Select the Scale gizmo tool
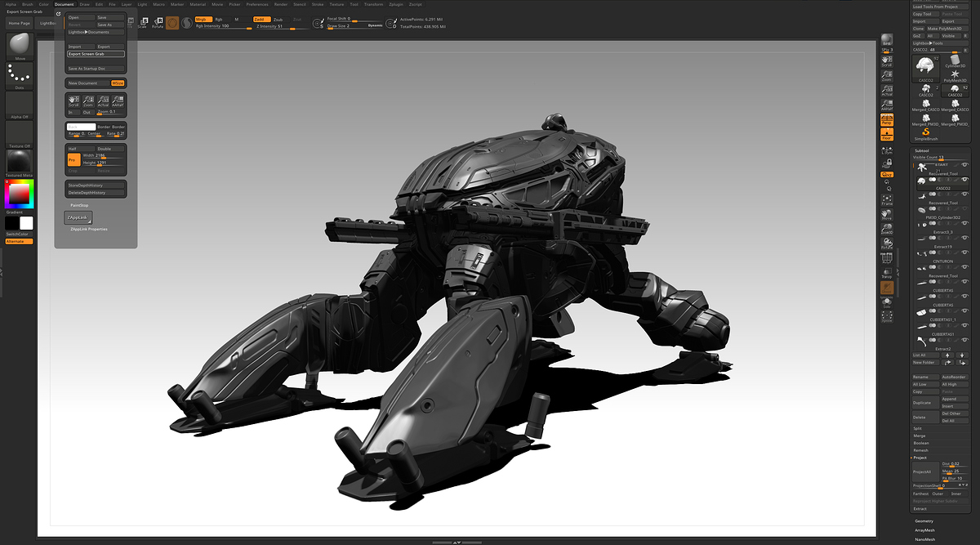This screenshot has height=545, width=980. pyautogui.click(x=142, y=23)
